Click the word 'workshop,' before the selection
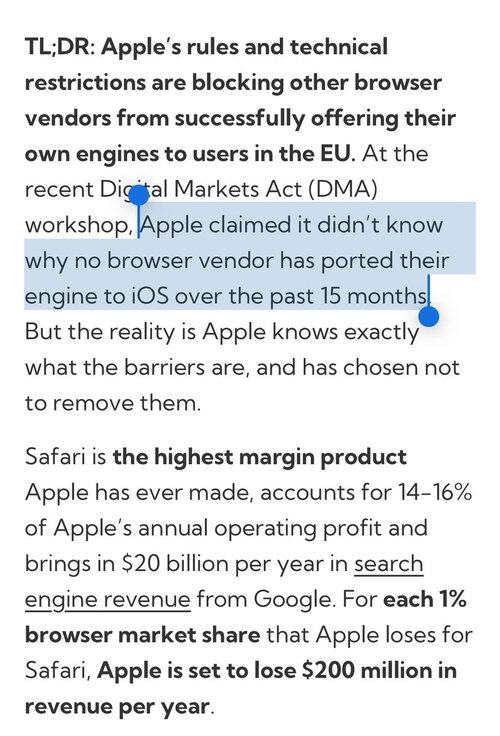Screen dimensions: 500x736 [79, 225]
